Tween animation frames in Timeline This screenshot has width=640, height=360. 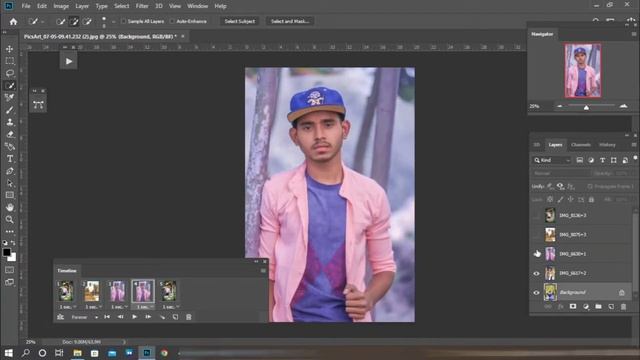click(x=162, y=317)
